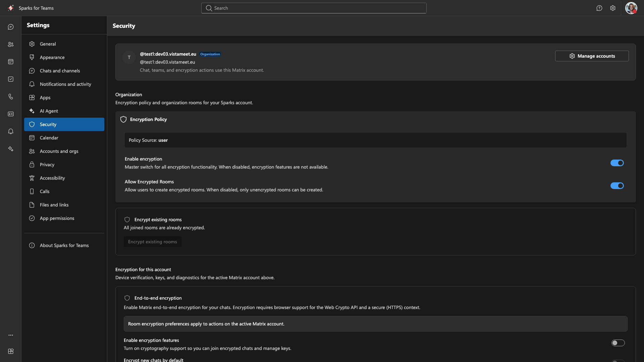The image size is (644, 362).
Task: Click the Accessibility figure icon
Action: pos(32,178)
